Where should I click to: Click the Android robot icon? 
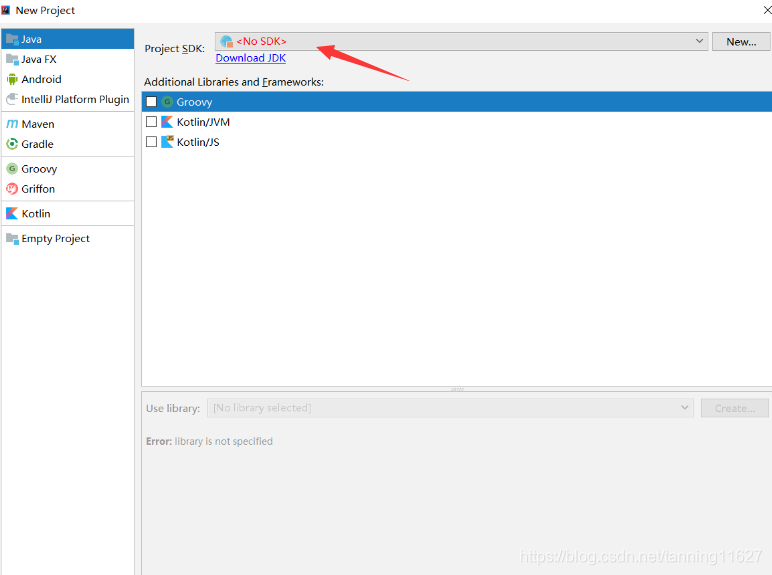click(12, 79)
